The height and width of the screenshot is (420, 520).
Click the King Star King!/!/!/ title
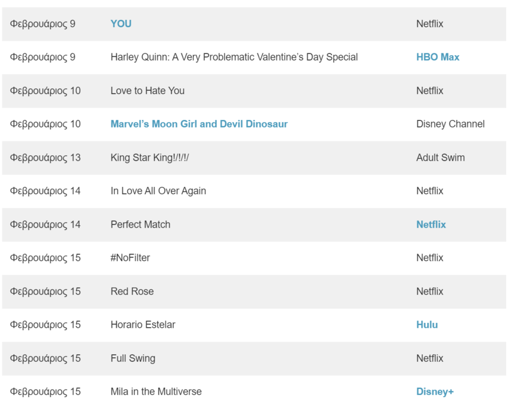pos(150,158)
